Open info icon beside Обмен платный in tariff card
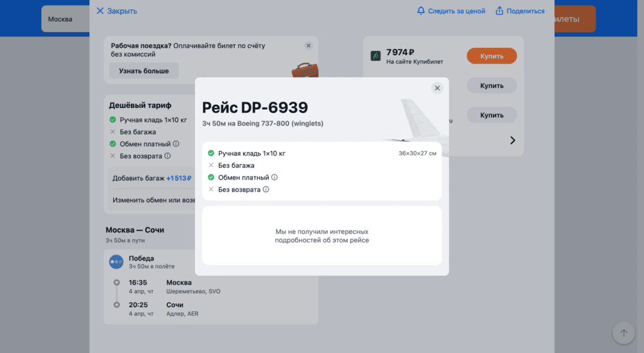This screenshot has width=644, height=353. [x=176, y=143]
